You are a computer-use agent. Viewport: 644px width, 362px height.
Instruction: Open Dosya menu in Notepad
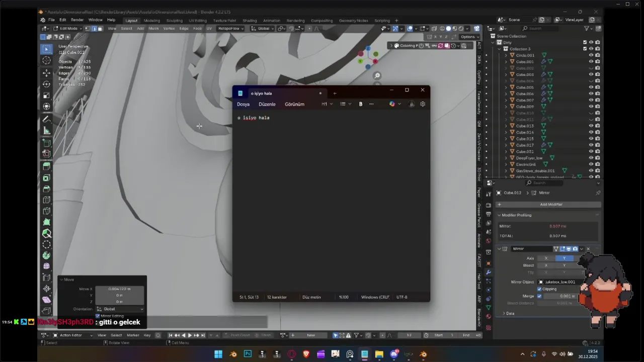(x=244, y=104)
